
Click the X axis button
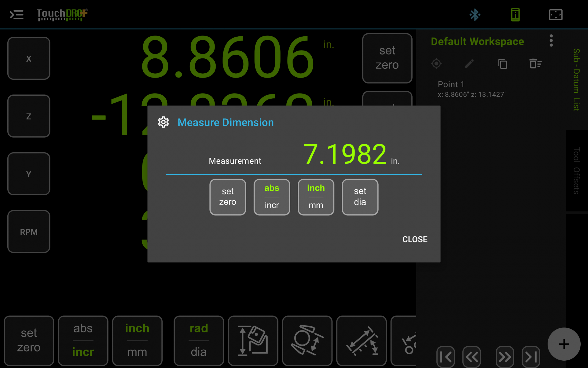click(29, 58)
